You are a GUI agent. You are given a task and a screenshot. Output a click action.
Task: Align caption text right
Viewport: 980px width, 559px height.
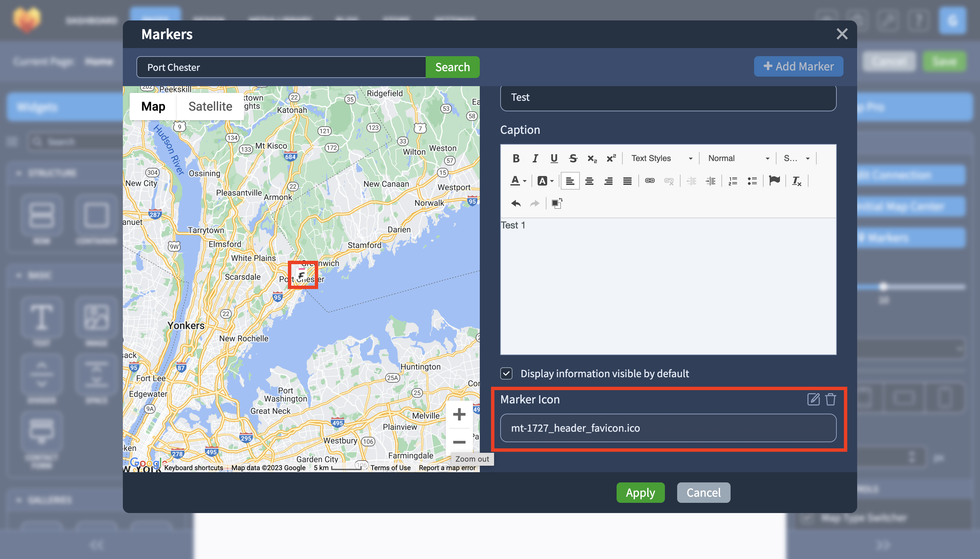click(608, 181)
